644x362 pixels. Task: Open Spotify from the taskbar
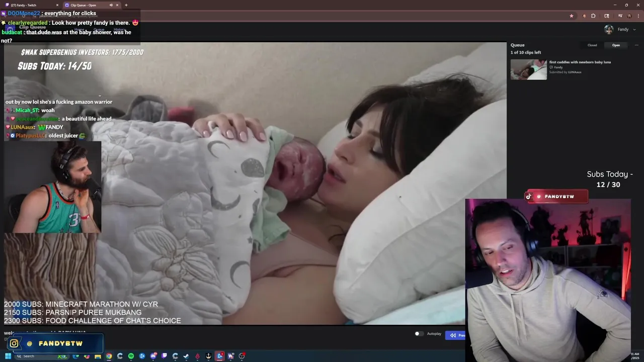[x=131, y=356]
